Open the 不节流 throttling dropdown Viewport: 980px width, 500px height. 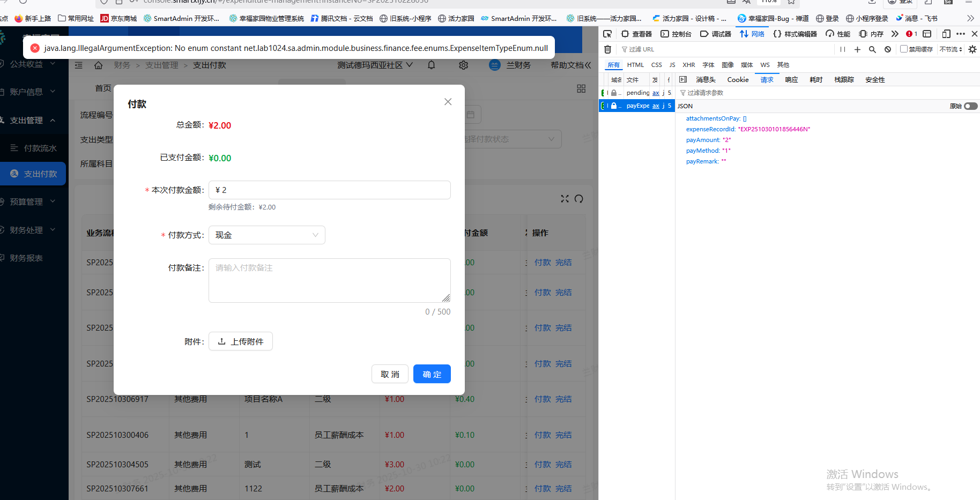[x=951, y=49]
